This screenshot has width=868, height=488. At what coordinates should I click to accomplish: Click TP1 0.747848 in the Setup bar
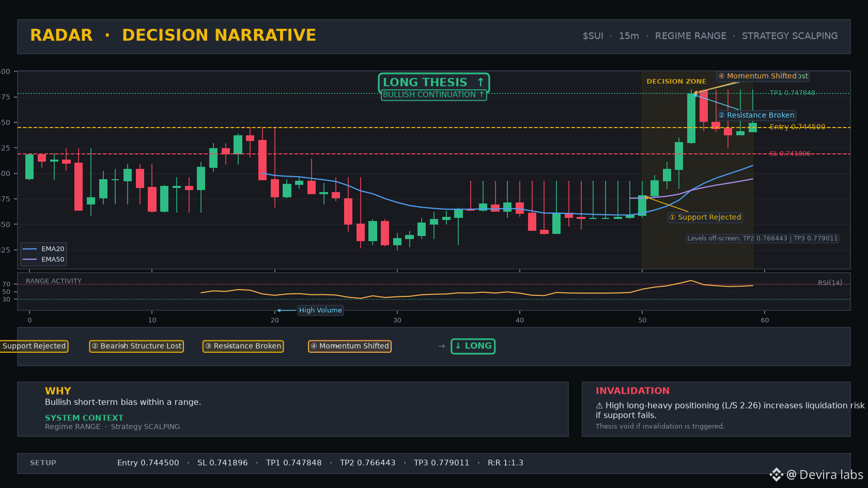[x=294, y=463]
